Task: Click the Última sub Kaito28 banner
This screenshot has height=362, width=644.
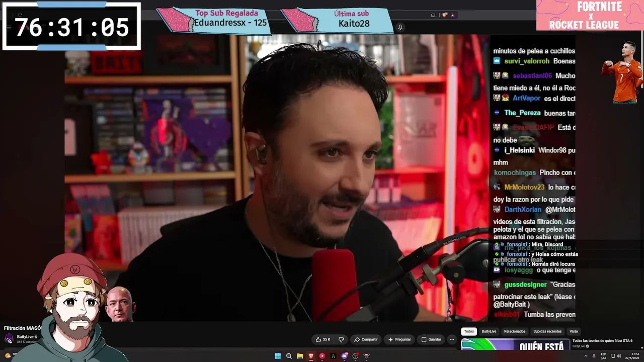Action: [337, 20]
